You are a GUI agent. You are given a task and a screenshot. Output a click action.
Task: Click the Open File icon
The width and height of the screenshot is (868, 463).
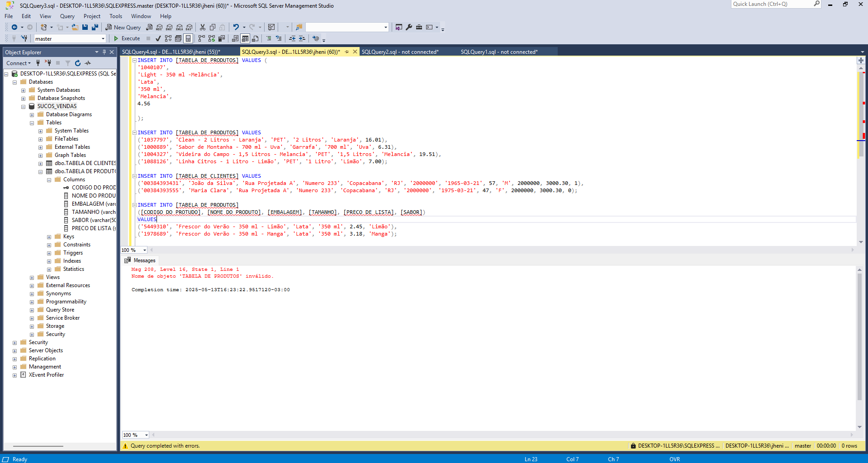click(75, 27)
